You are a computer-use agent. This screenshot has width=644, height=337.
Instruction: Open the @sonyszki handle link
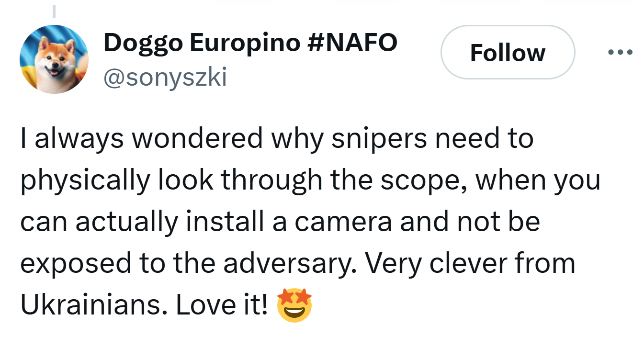165,77
